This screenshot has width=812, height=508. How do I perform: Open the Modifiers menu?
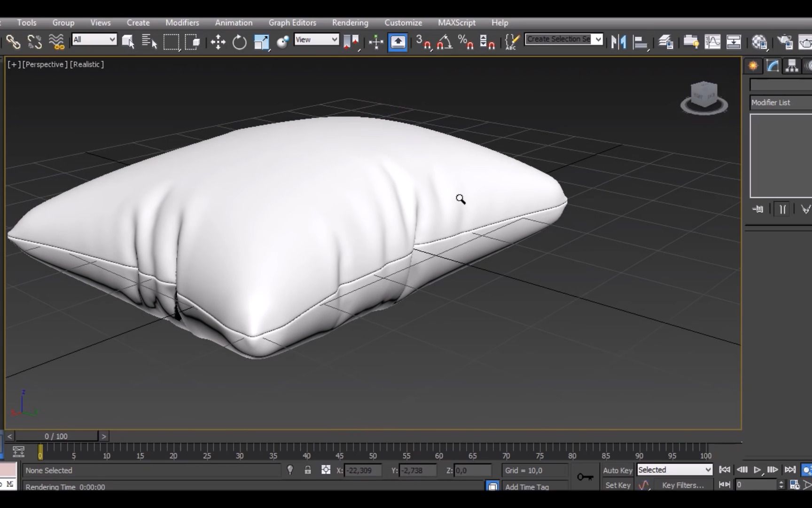coord(182,23)
